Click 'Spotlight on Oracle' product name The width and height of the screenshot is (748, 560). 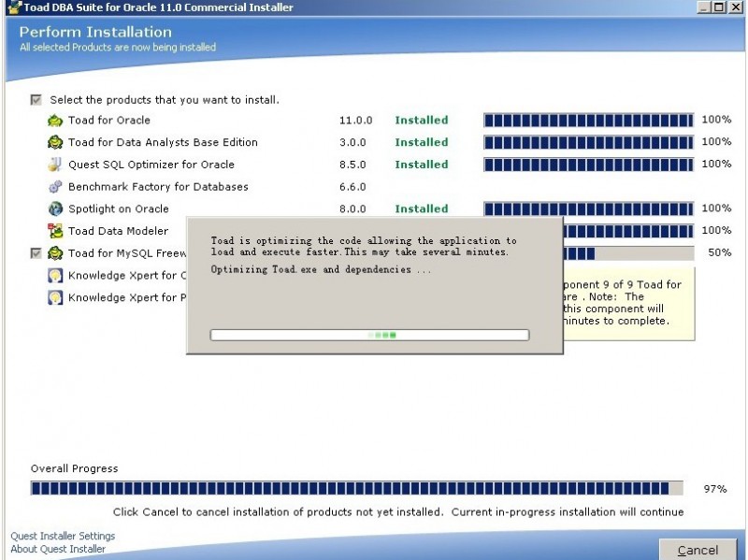(119, 208)
